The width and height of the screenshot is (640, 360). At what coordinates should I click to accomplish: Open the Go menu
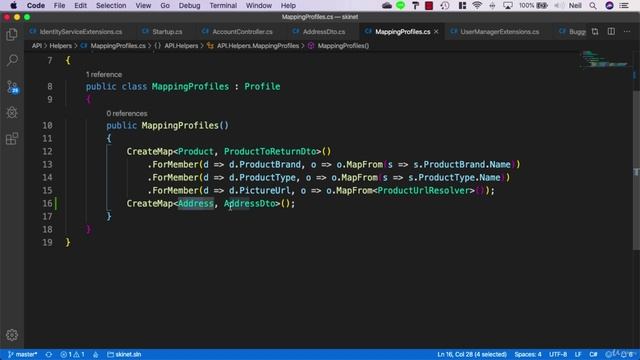point(165,6)
